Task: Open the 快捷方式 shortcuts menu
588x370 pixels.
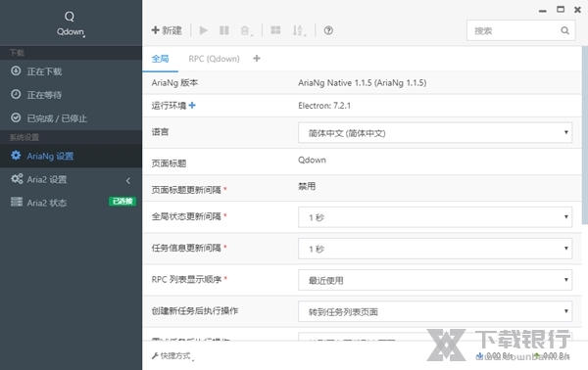Action: [x=172, y=355]
